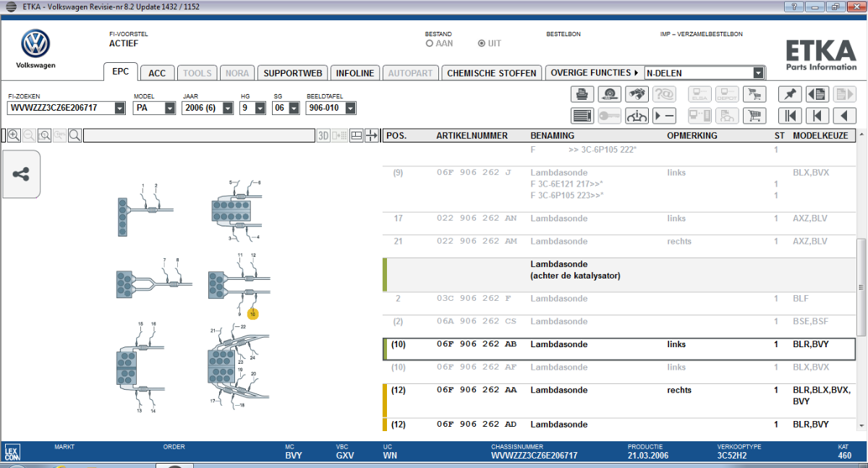
Task: Click the pane divider arrow icon
Action: pos(372,135)
